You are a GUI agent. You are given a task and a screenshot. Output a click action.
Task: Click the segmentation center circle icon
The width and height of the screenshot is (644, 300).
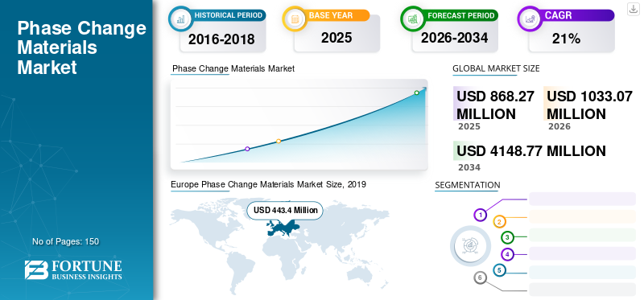(470, 245)
